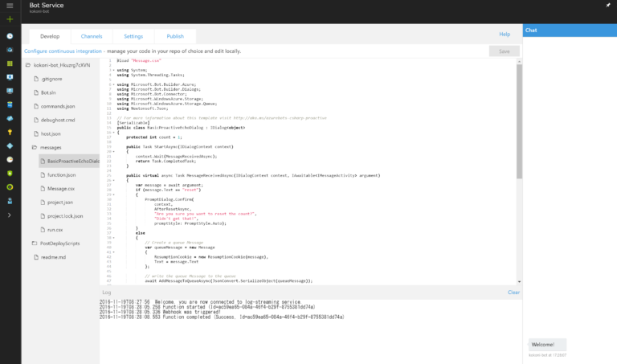Open the .gitignore file
Viewport: 617px width, 364px height.
51,79
